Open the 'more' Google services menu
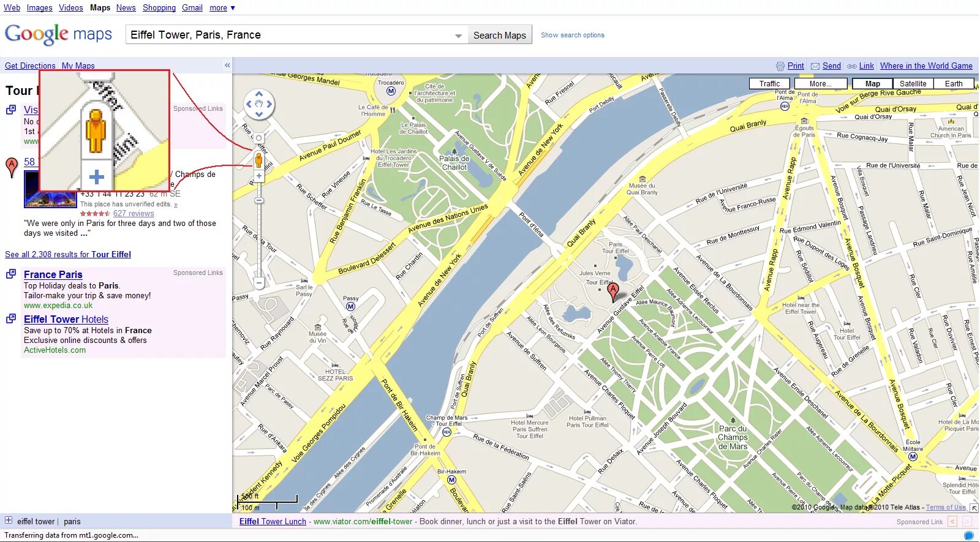Screen dimensions: 980x542 (x=222, y=8)
